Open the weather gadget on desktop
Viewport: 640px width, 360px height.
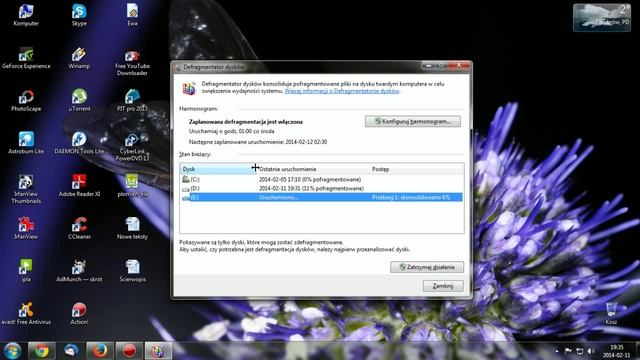click(x=602, y=18)
